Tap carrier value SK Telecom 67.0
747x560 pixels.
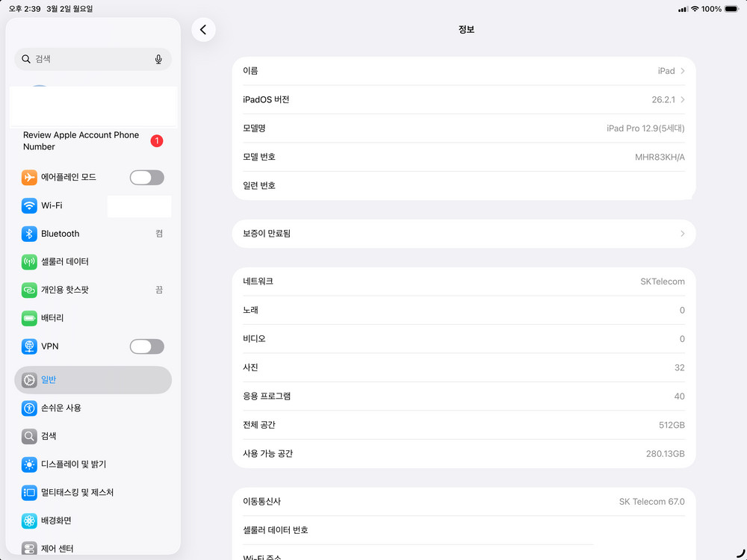point(651,502)
